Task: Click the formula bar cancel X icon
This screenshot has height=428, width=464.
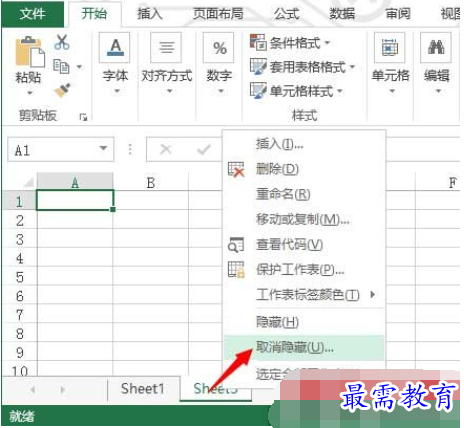Action: click(166, 149)
